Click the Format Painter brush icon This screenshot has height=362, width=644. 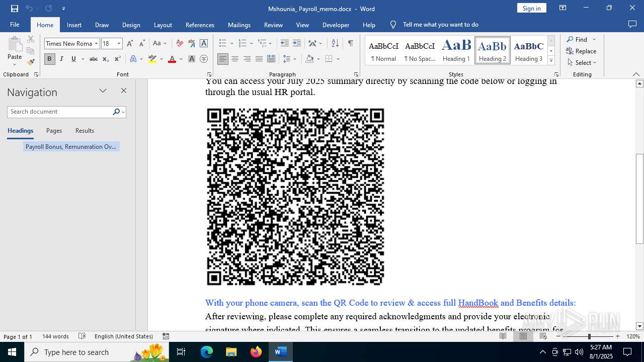pyautogui.click(x=31, y=62)
